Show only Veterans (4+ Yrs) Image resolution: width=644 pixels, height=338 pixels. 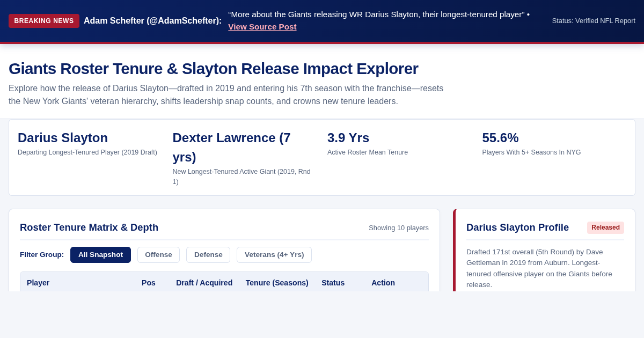tap(274, 255)
